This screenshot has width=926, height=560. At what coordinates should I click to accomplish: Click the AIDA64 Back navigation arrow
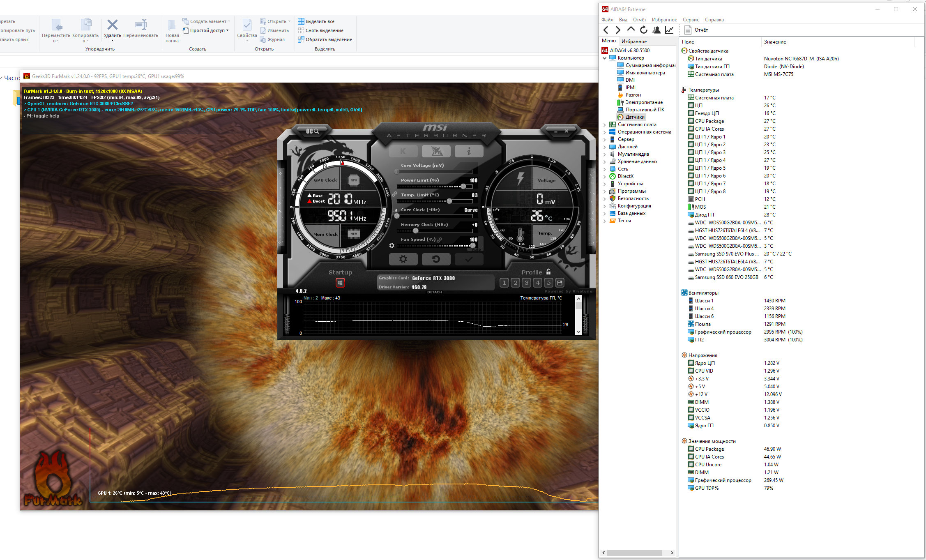606,30
